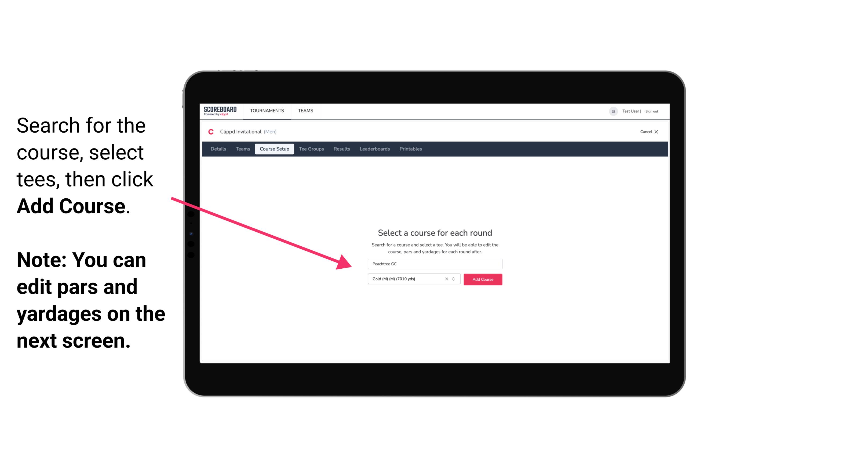Click Add Course button

coord(482,279)
